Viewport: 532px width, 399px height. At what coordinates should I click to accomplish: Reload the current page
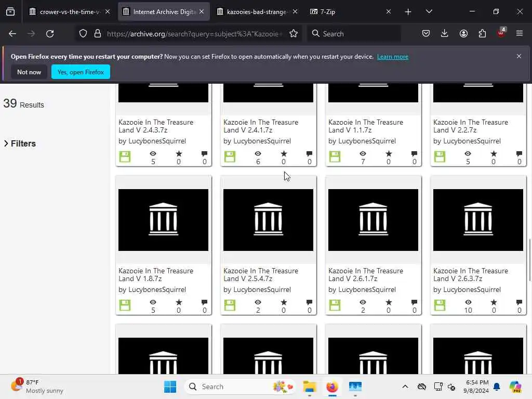[x=50, y=34]
